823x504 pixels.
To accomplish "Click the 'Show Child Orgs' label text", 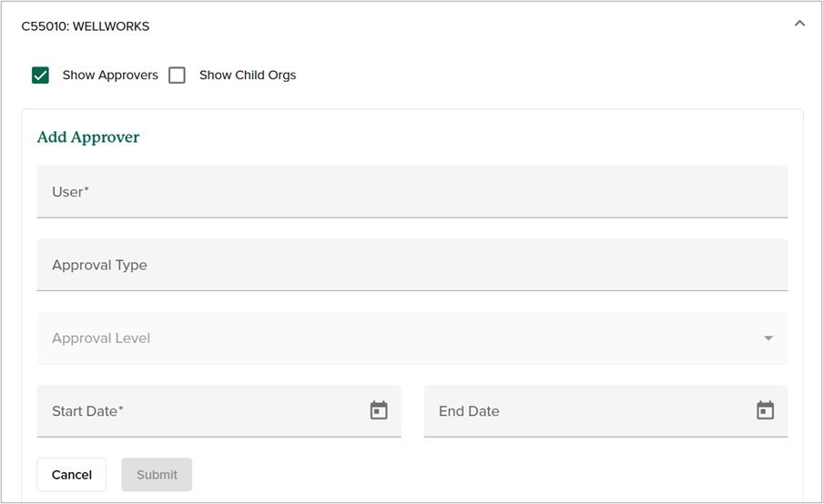I will click(x=248, y=76).
